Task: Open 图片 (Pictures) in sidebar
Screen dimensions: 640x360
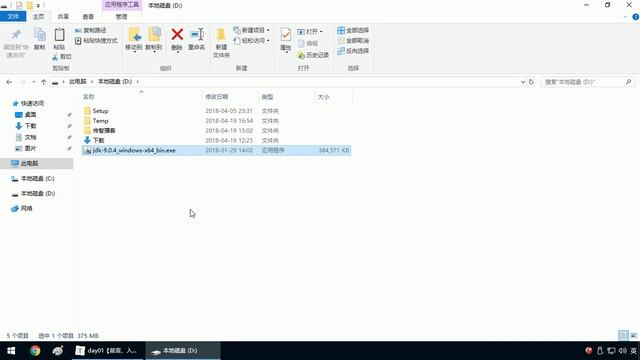Action: pyautogui.click(x=30, y=148)
